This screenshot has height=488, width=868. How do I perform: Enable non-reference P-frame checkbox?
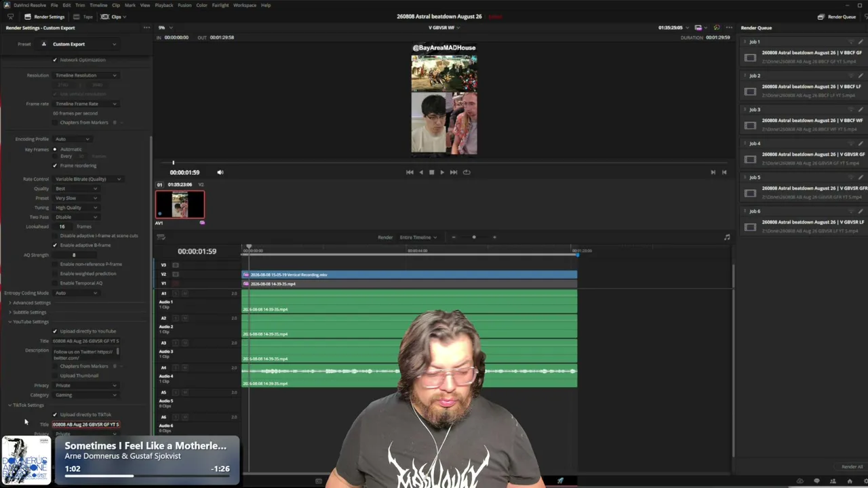[x=55, y=264]
